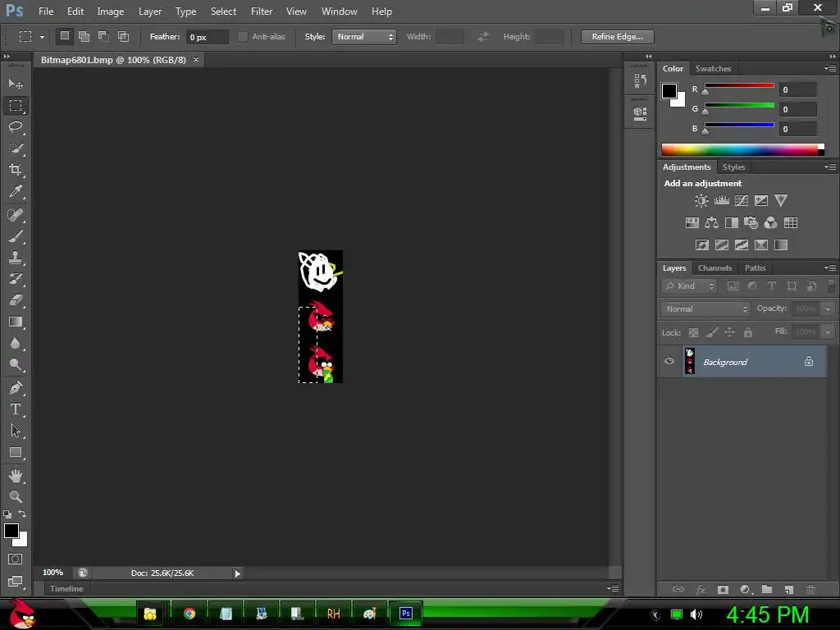This screenshot has height=630, width=840.
Task: Open the Color panel options menu
Action: coord(830,69)
